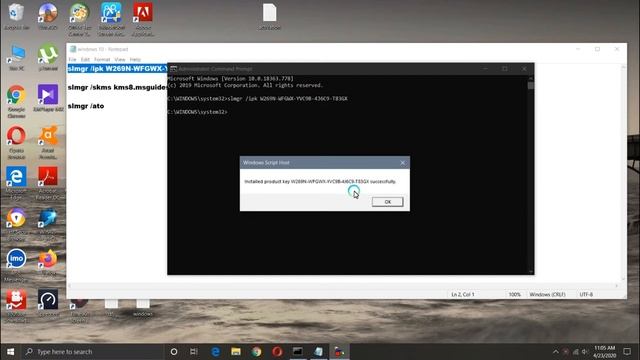Select the red screen recorder desktop icon

(x=16, y=306)
